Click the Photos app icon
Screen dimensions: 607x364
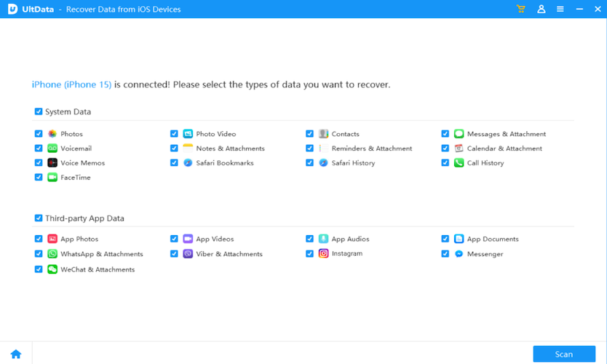pyautogui.click(x=52, y=134)
